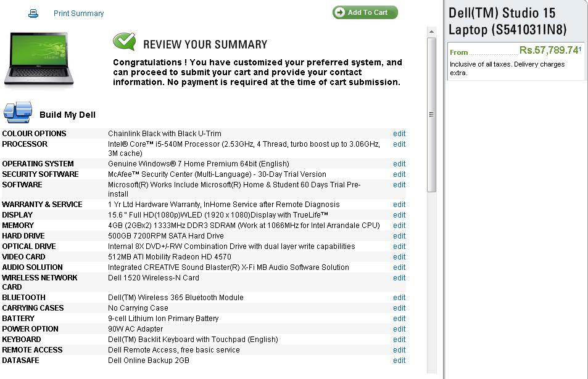Edit the Warranty & Service selection
Image resolution: width=588 pixels, height=379 pixels.
coord(399,205)
